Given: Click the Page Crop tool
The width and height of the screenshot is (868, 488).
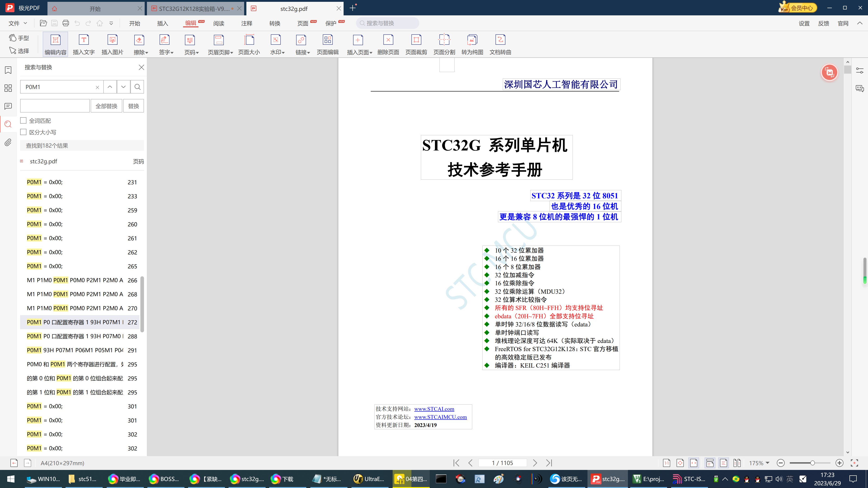Looking at the screenshot, I should (x=416, y=44).
